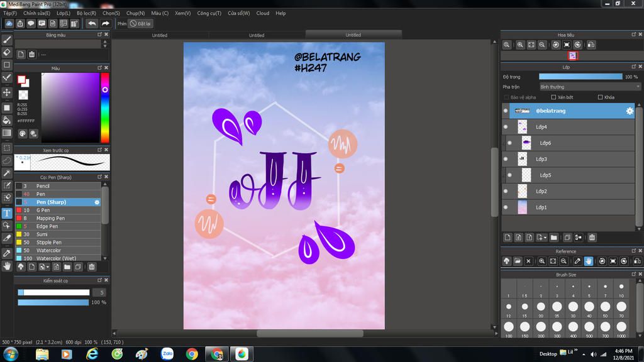The image size is (644, 362).
Task: Enable the Xén bớt checkbox
Action: tap(553, 97)
